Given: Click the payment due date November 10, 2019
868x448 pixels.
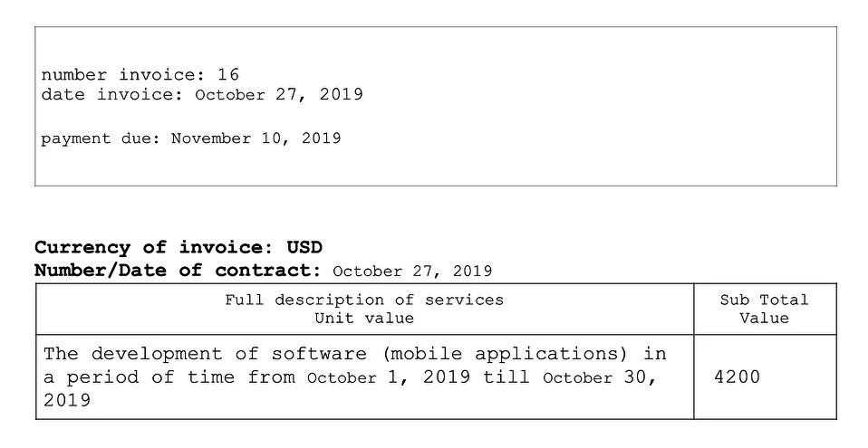Looking at the screenshot, I should pyautogui.click(x=256, y=138).
